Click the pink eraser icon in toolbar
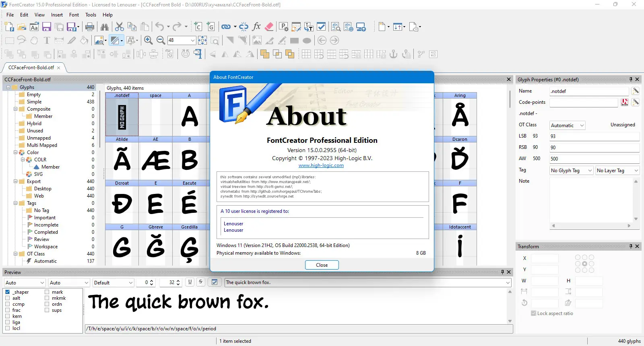This screenshot has width=644, height=346. 269,27
